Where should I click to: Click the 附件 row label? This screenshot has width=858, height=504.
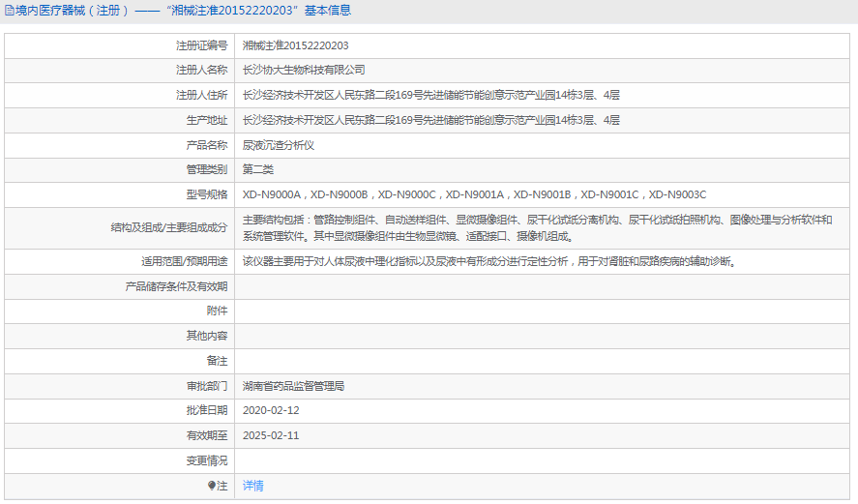pyautogui.click(x=218, y=311)
